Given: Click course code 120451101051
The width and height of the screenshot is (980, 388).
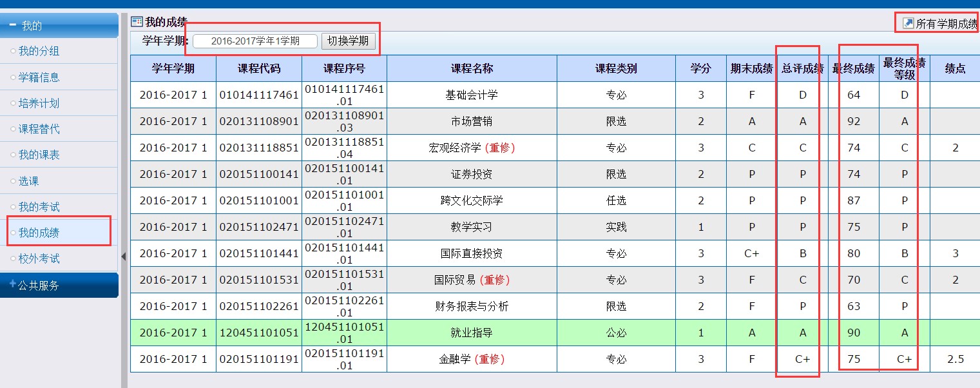Looking at the screenshot, I should pyautogui.click(x=259, y=333).
